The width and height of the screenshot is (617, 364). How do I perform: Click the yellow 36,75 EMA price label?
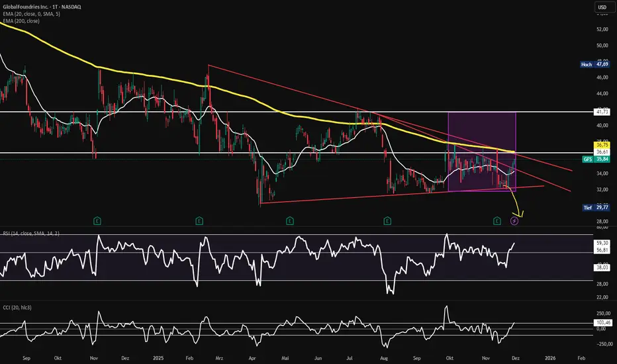(x=602, y=145)
